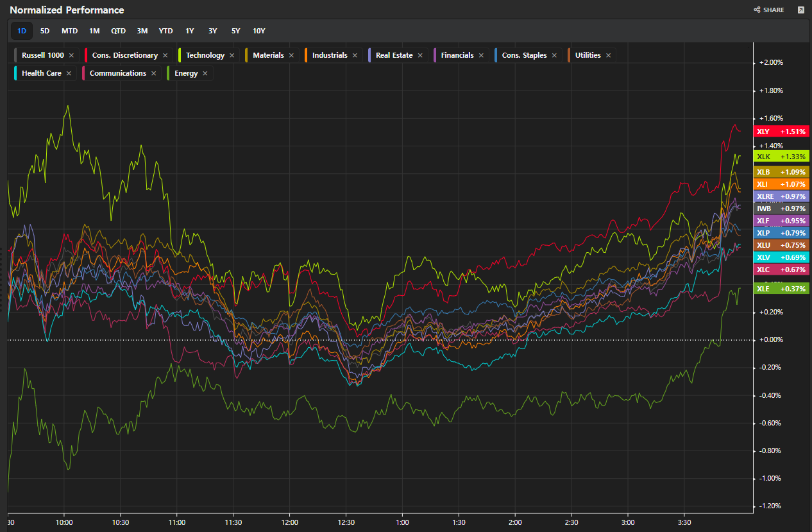The height and width of the screenshot is (532, 812).
Task: Close the Utilities legend chip
Action: [x=608, y=55]
